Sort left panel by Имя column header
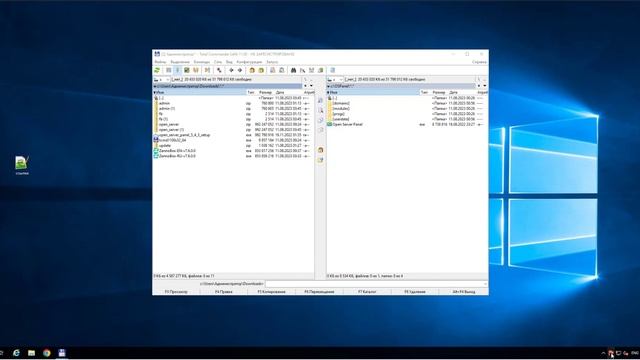 tap(200, 93)
